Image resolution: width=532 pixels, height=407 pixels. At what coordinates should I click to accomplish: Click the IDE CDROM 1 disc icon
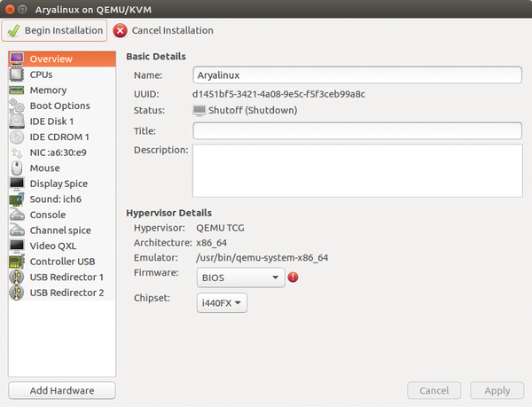17,137
